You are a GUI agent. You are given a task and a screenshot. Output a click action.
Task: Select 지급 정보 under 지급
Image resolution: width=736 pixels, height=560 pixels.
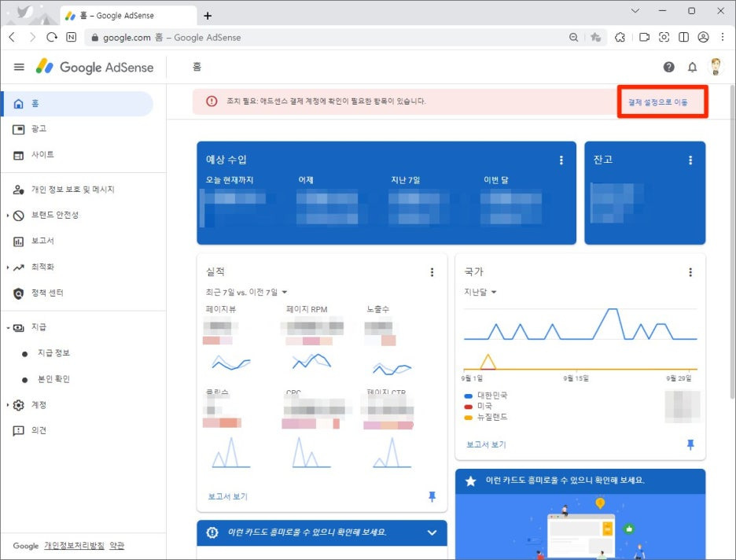[x=54, y=353]
